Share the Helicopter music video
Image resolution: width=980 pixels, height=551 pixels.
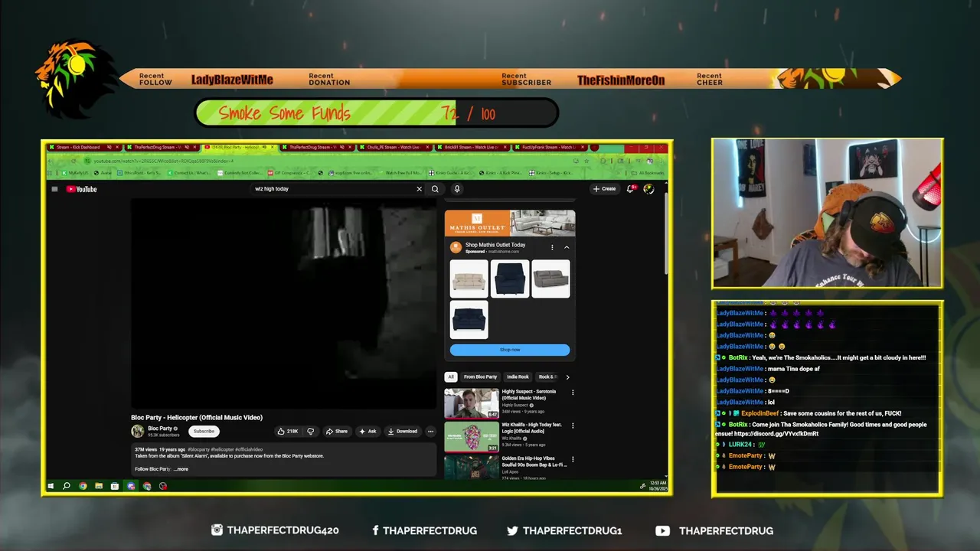(337, 431)
